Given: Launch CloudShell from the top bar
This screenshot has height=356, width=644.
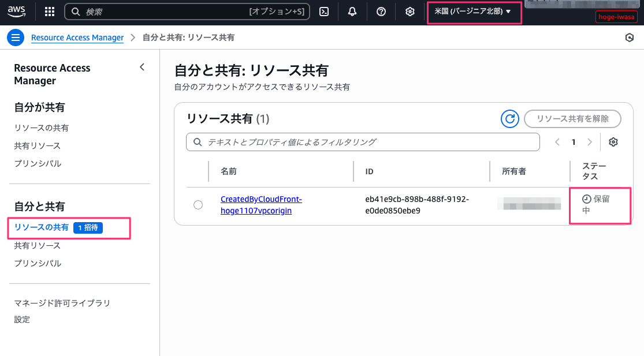Looking at the screenshot, I should [324, 12].
